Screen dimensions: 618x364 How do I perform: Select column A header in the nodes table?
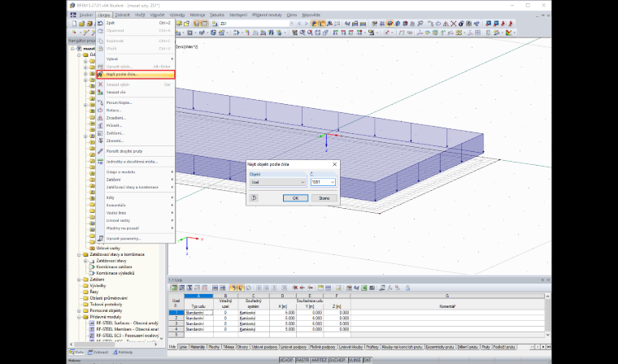(x=198, y=296)
